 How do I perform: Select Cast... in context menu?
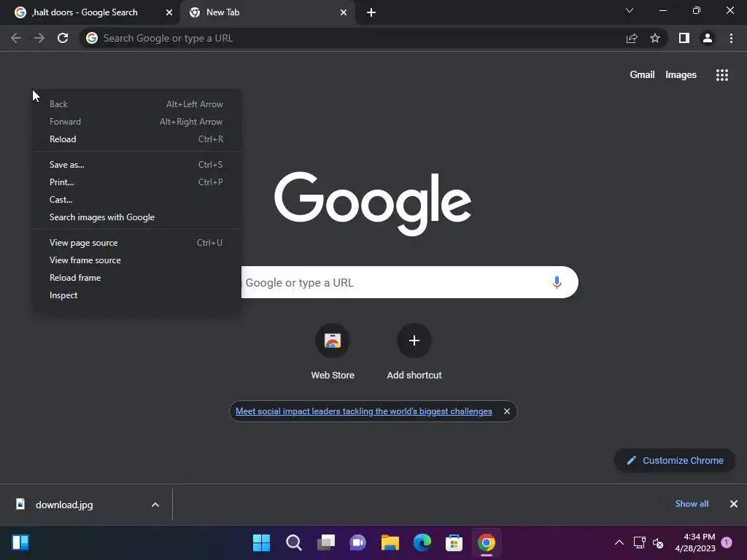136,200
